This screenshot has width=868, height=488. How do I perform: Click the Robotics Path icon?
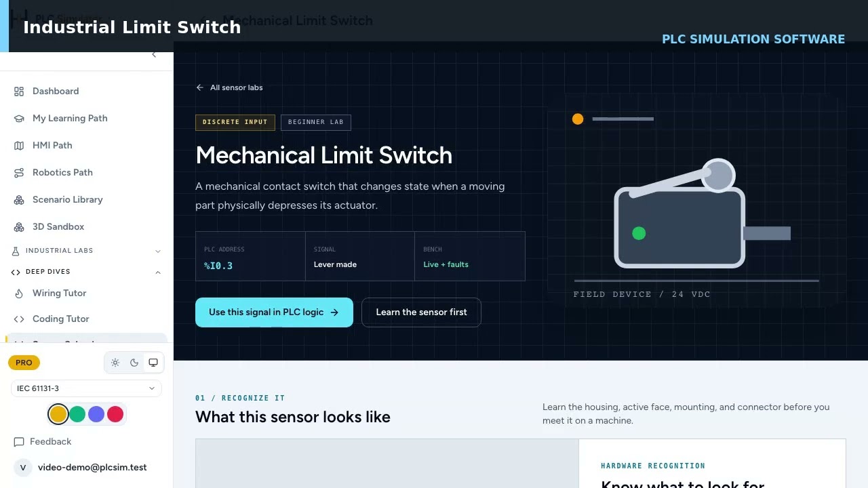coord(19,172)
